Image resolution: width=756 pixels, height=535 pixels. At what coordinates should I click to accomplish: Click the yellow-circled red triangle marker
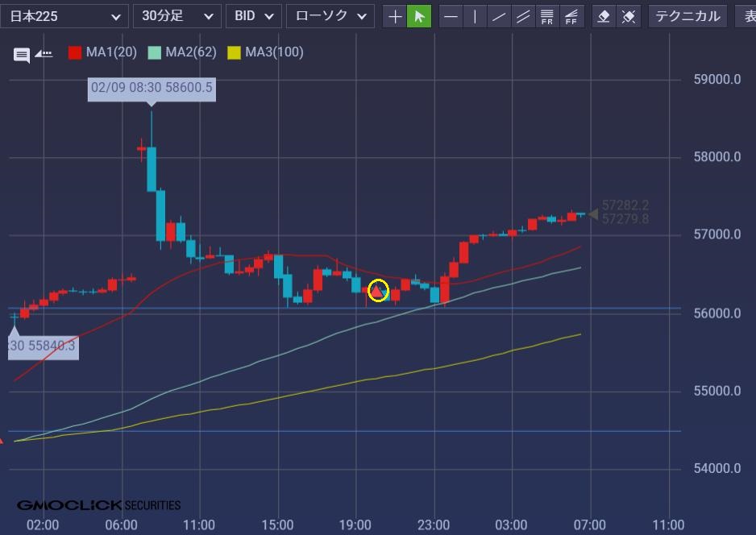tap(378, 291)
